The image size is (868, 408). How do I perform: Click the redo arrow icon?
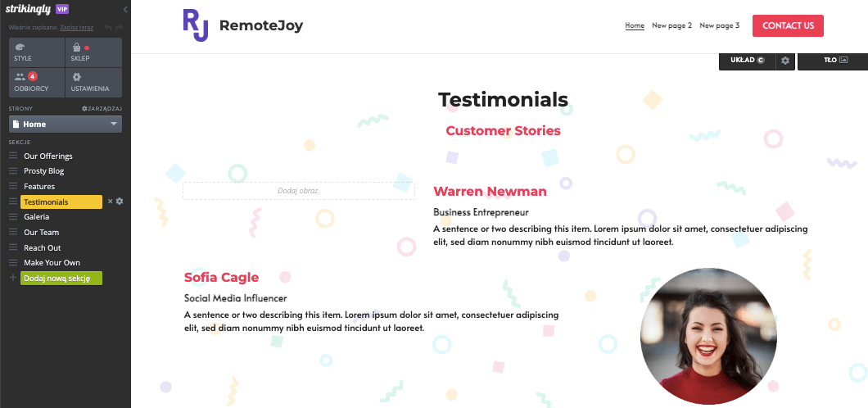pos(119,27)
